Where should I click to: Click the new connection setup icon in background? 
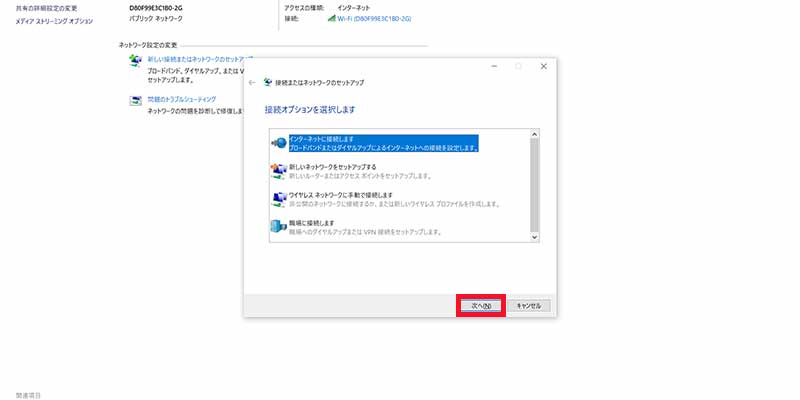[x=135, y=60]
